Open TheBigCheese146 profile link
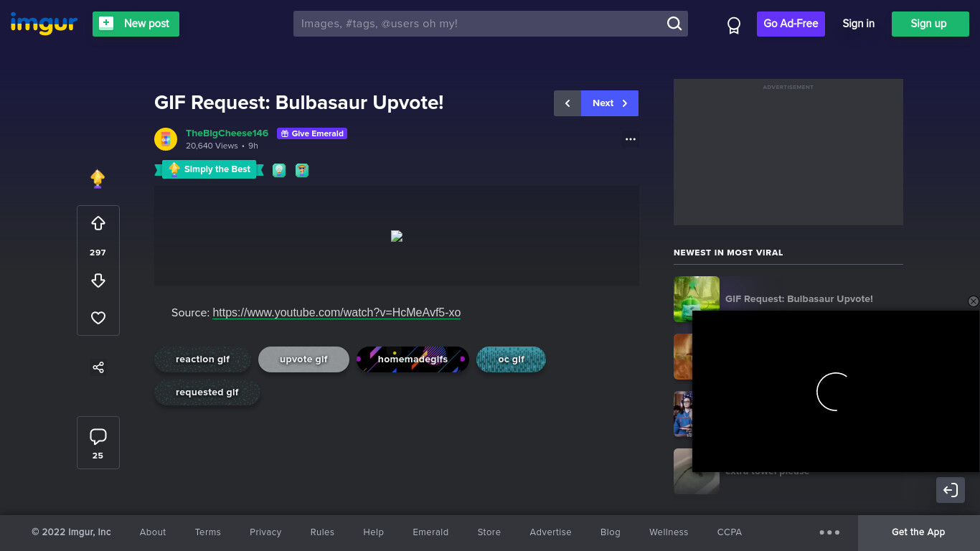The image size is (980, 551). [x=227, y=133]
